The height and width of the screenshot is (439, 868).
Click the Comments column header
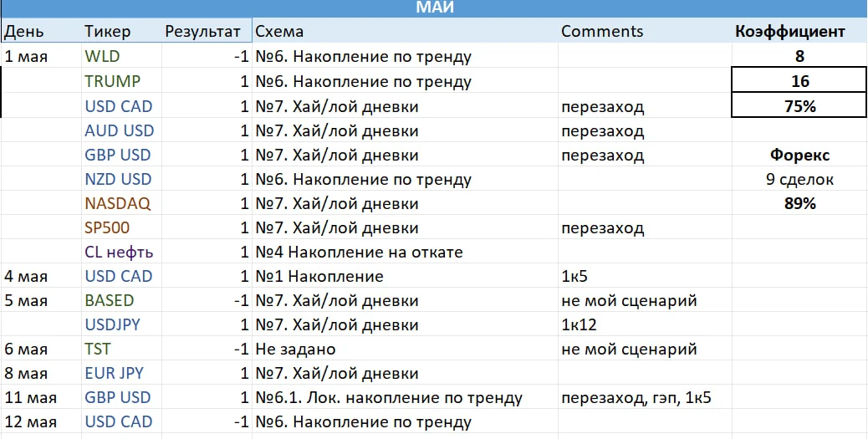click(645, 31)
